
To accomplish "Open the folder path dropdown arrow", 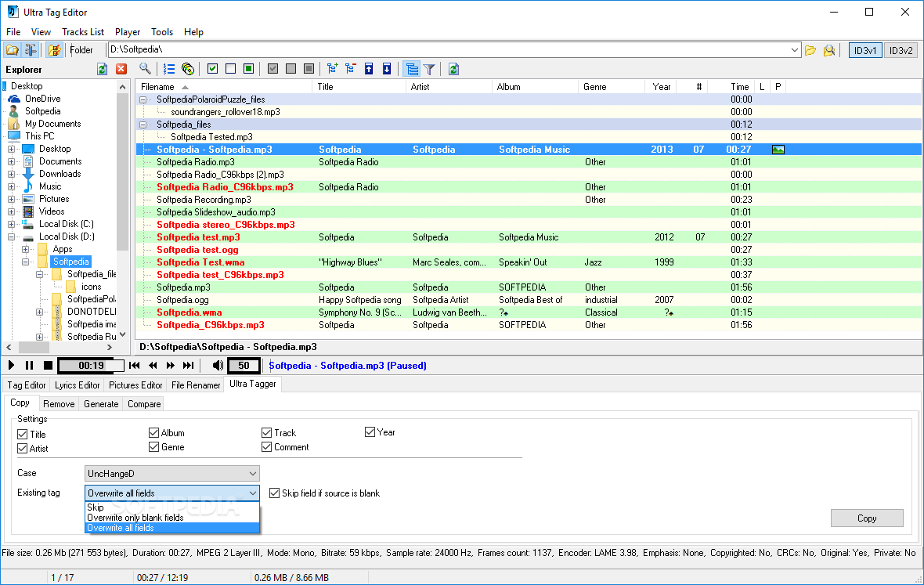I will pos(794,50).
